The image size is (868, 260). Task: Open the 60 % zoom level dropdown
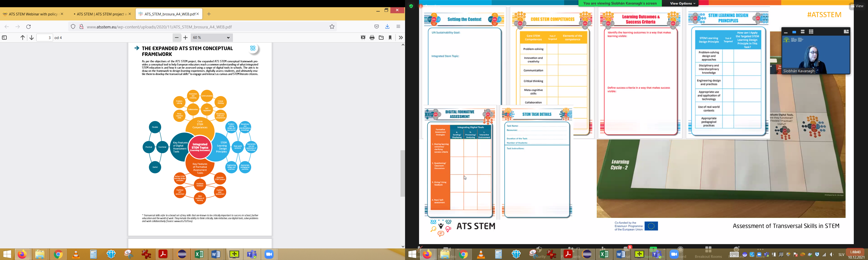212,38
